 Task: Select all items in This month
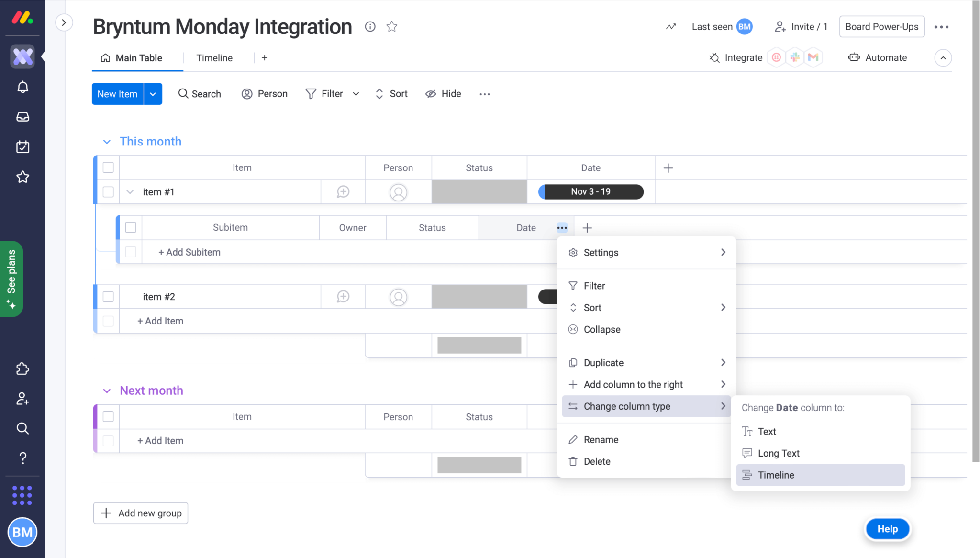tap(108, 167)
